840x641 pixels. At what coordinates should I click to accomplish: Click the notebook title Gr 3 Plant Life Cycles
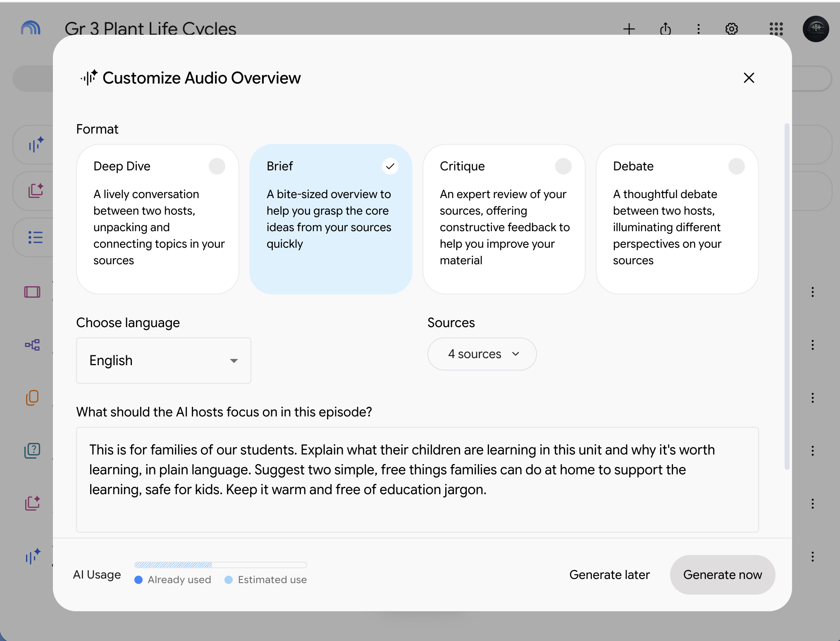pos(150,29)
